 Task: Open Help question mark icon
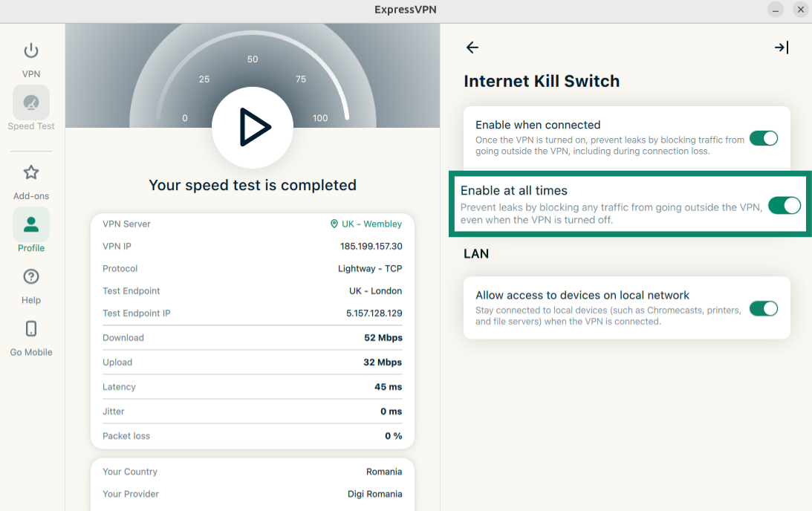pyautogui.click(x=30, y=277)
